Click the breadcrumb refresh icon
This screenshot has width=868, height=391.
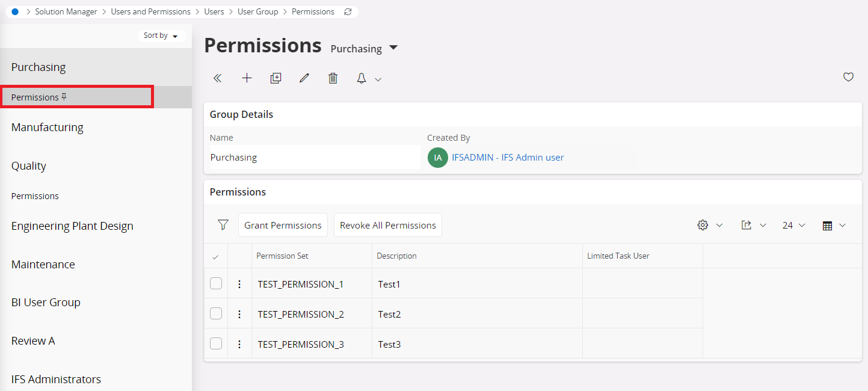tap(348, 11)
